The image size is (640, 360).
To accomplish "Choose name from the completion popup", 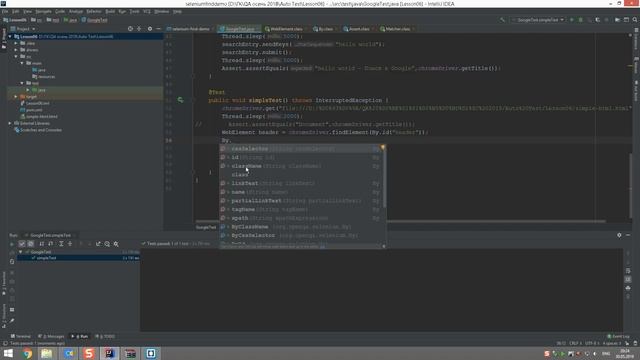I will point(300,192).
